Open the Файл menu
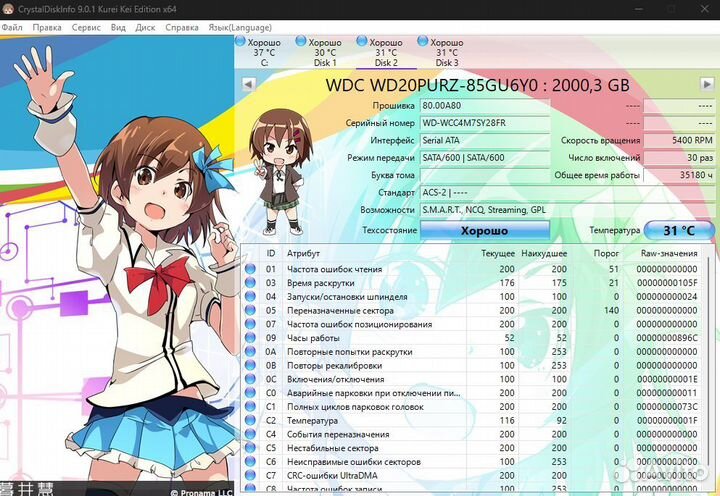Viewport: 720px width, 496px height. pos(12,27)
